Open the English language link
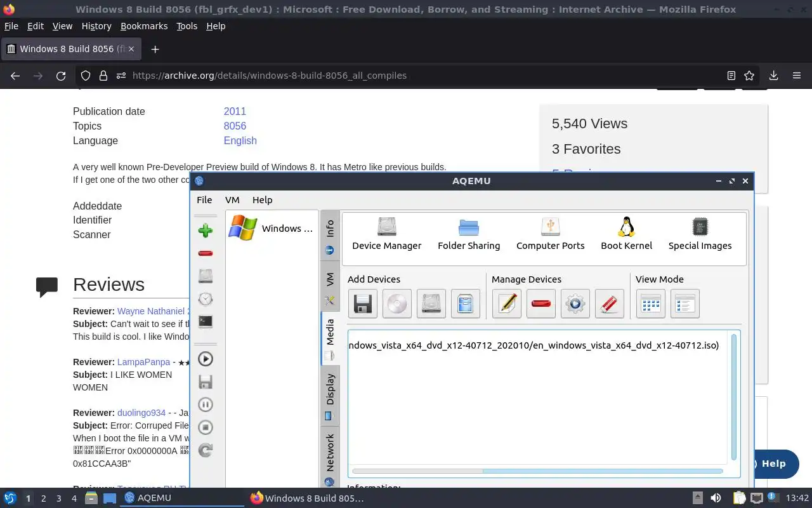Viewport: 812px width, 508px height. tap(240, 140)
